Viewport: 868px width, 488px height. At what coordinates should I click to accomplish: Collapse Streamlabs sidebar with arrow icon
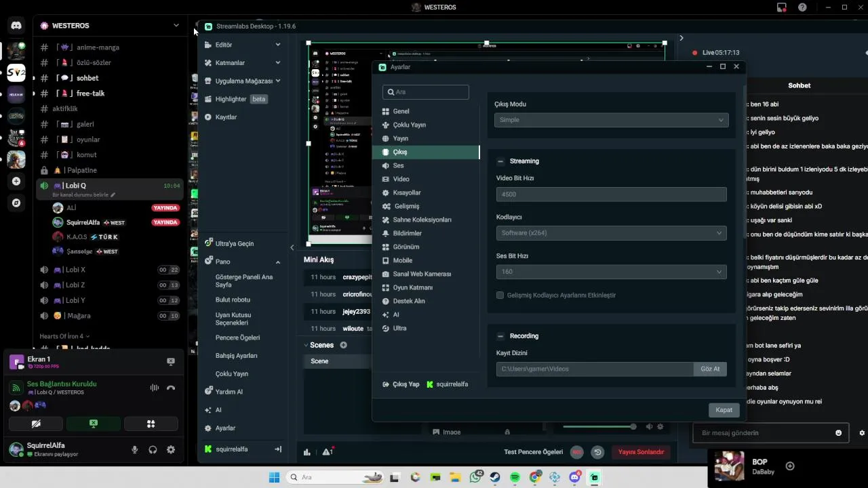pos(277,449)
